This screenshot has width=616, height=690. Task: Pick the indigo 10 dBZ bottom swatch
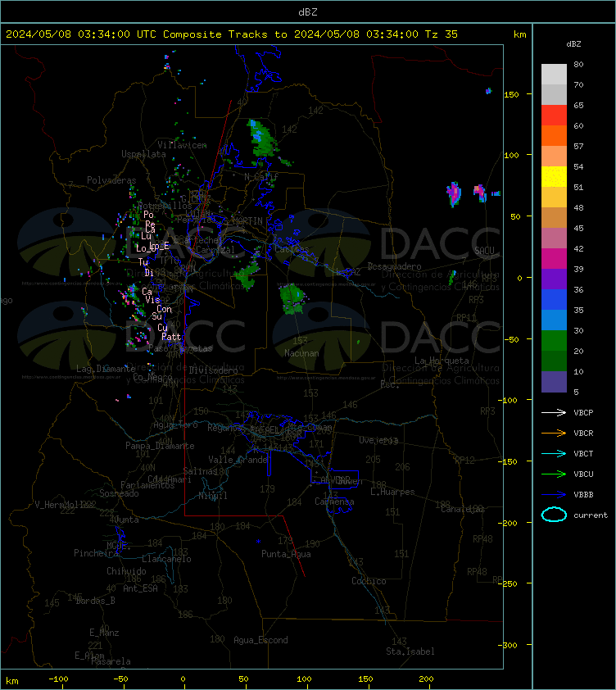click(554, 382)
